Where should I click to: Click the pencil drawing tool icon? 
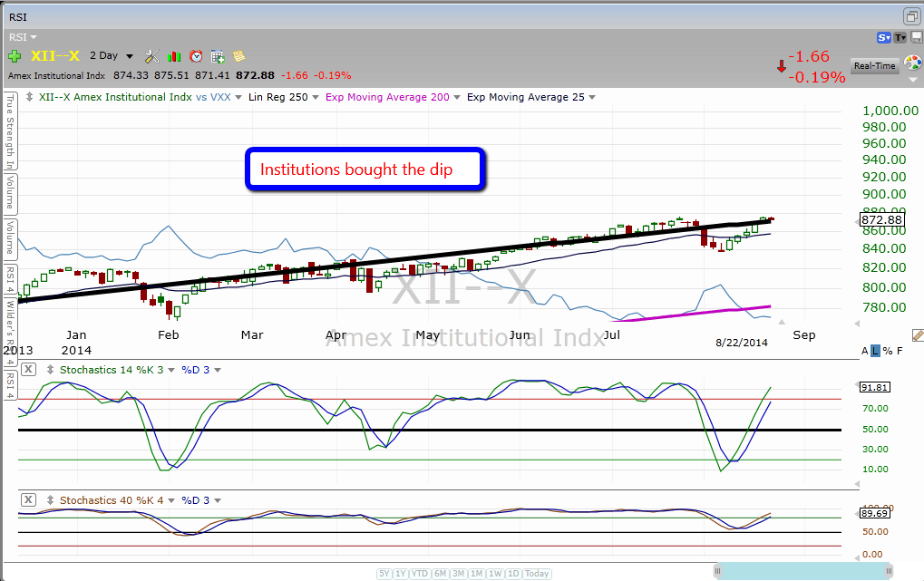[x=917, y=335]
